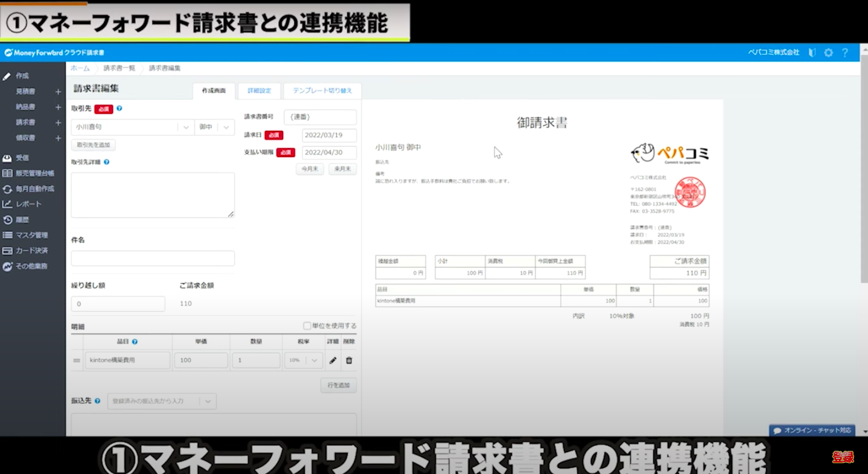The image size is (868, 474).
Task: Click the pencil edit icon in detail row
Action: [333, 360]
